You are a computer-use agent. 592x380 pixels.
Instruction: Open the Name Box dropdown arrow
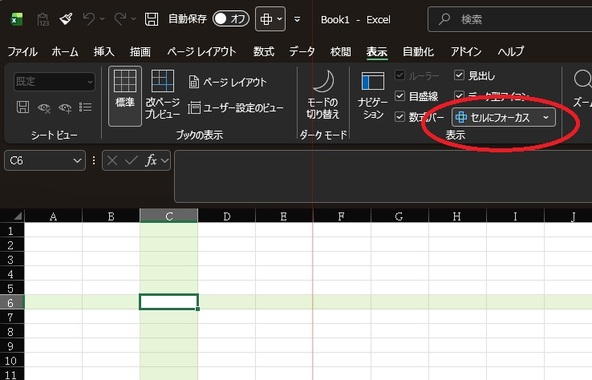click(77, 161)
